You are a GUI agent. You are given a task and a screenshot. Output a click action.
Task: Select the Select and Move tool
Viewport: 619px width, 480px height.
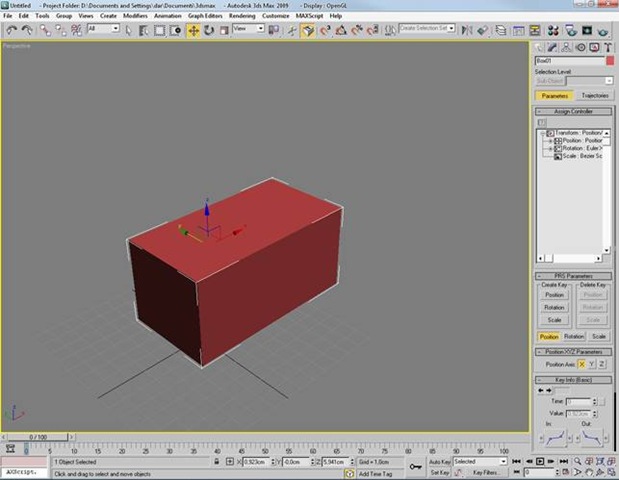tap(193, 30)
